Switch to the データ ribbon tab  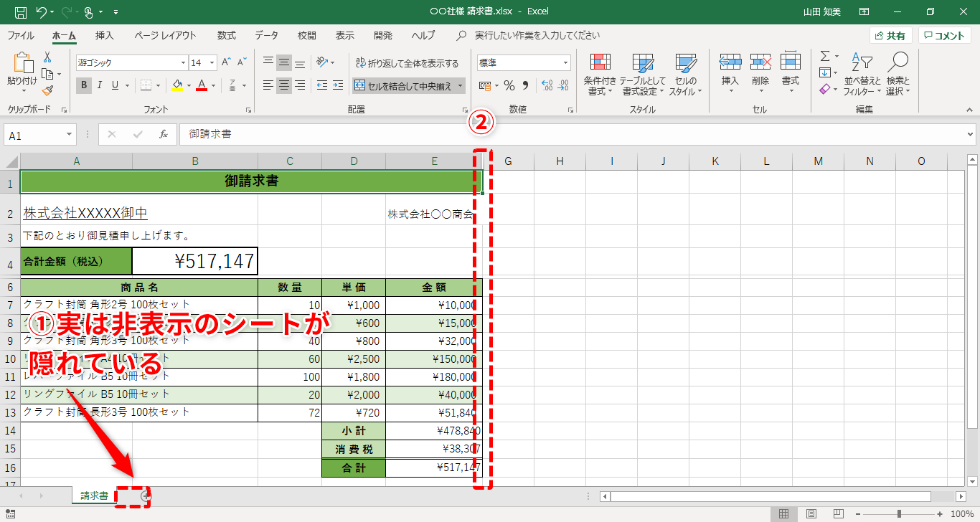[x=266, y=35]
